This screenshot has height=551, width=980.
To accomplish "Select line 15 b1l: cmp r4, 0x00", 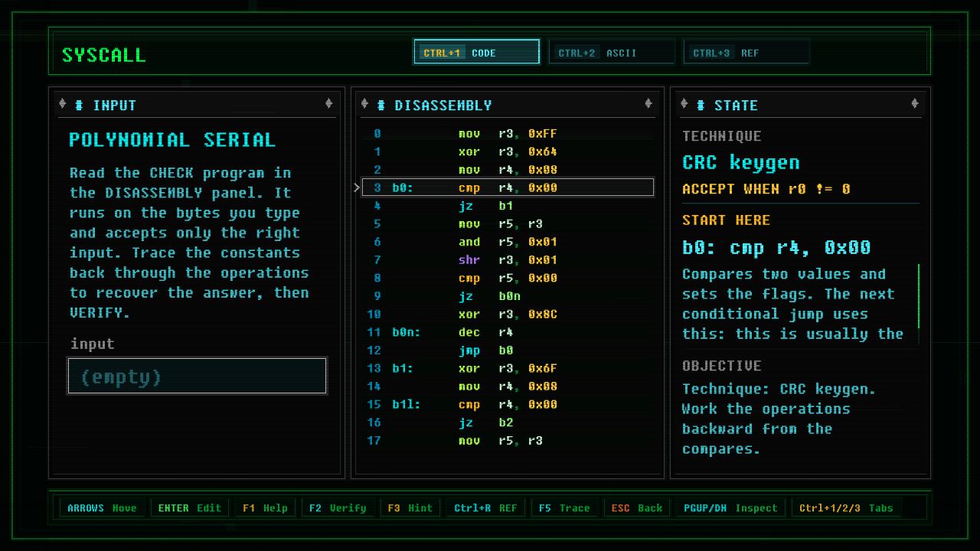I will [x=508, y=404].
